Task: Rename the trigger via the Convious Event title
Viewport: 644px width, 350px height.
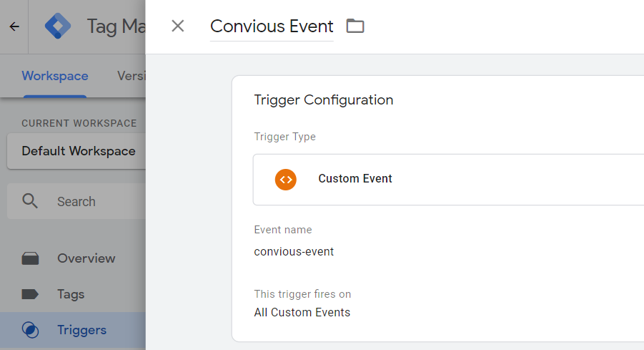Action: (272, 26)
